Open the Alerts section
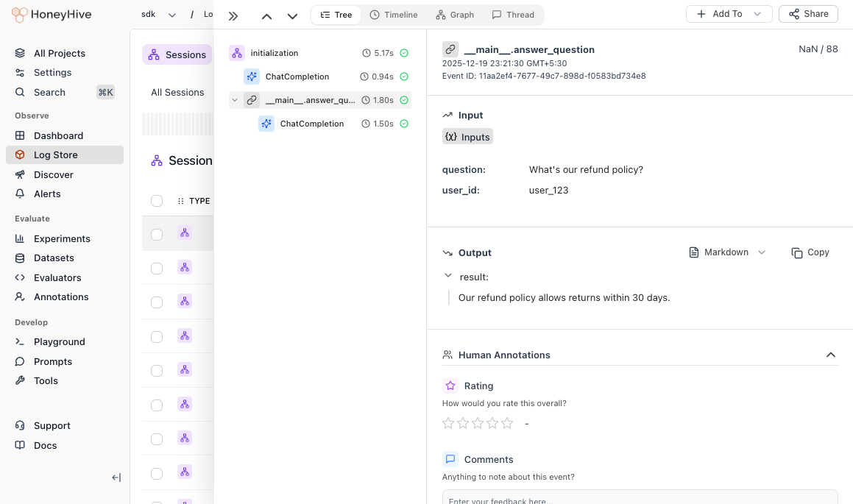The image size is (853, 504). click(x=47, y=194)
